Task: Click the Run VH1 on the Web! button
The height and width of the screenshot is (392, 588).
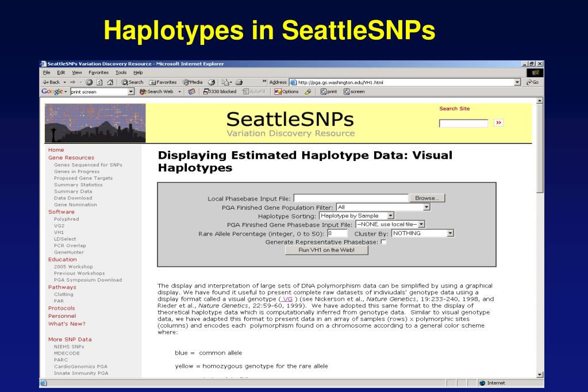Action: coord(326,250)
